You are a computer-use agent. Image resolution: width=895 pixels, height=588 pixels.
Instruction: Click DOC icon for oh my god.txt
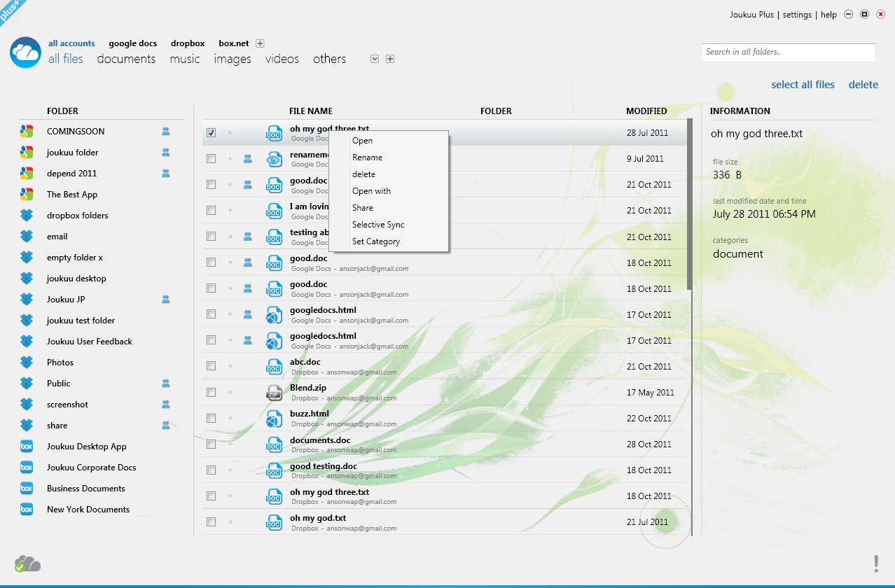point(274,522)
